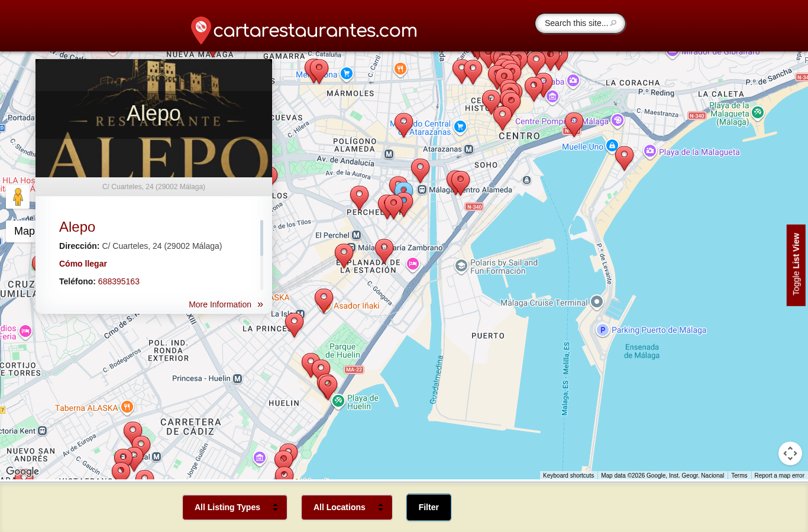This screenshot has width=808, height=532.
Task: Click the Polaris by Sail and Fun marker
Action: coord(461,267)
